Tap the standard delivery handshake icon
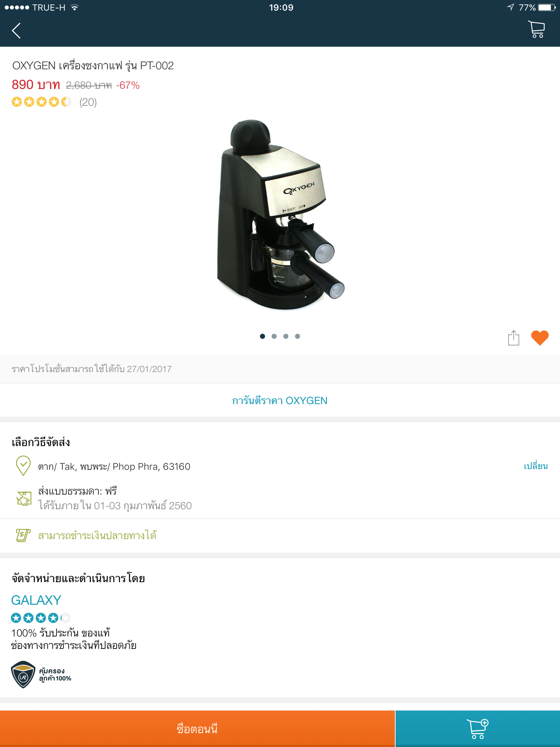 pyautogui.click(x=24, y=498)
